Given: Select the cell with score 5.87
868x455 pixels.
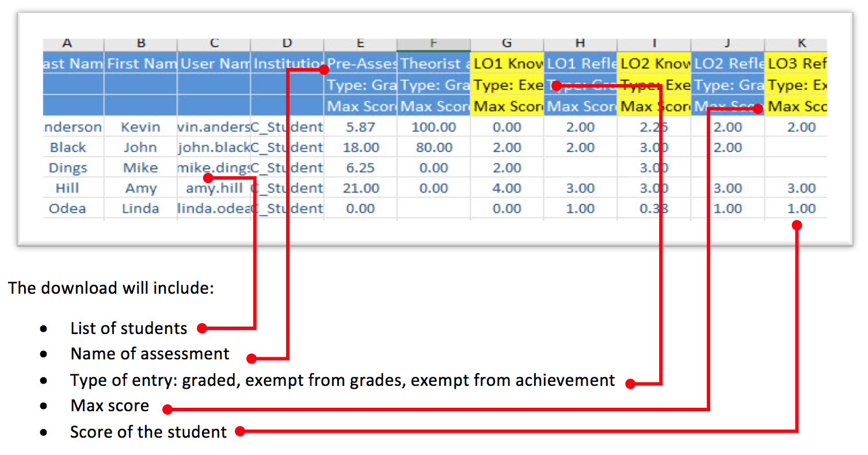Looking at the screenshot, I should point(360,127).
